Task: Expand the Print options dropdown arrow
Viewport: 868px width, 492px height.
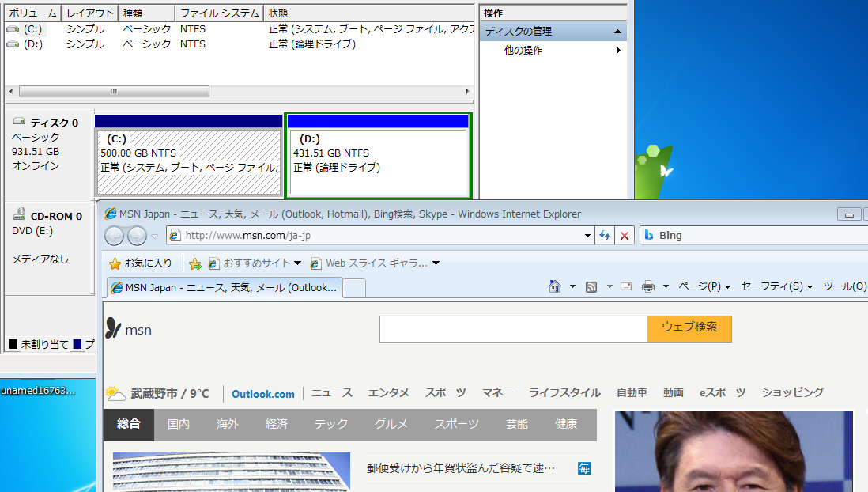Action: coord(666,286)
